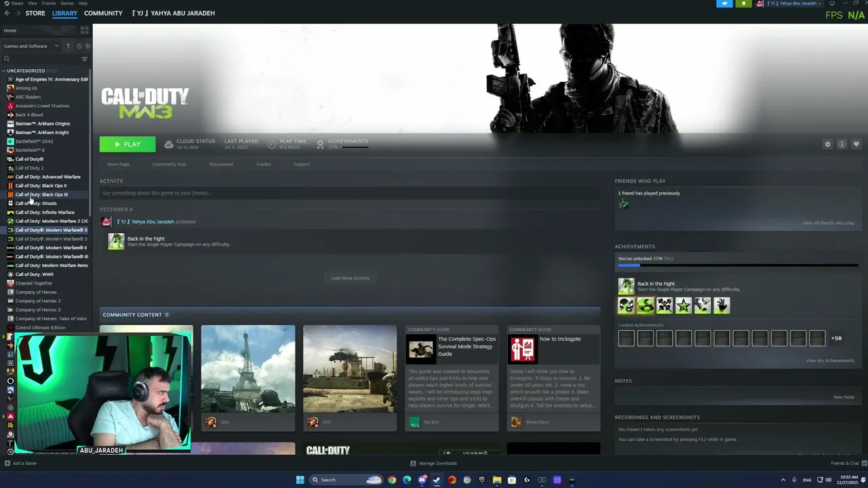
Task: Open the Help menu
Action: (83, 3)
